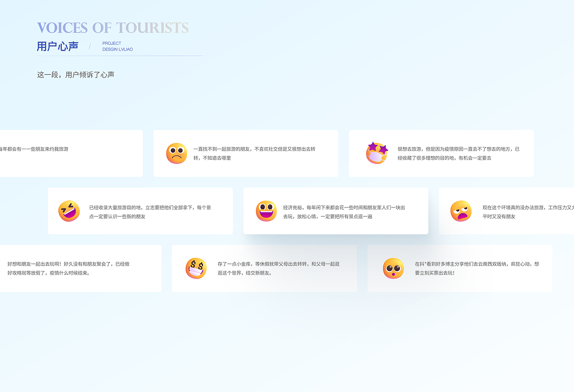This screenshot has width=574, height=392.
Task: Click the star-eyed masked emoji icon
Action: (x=377, y=153)
